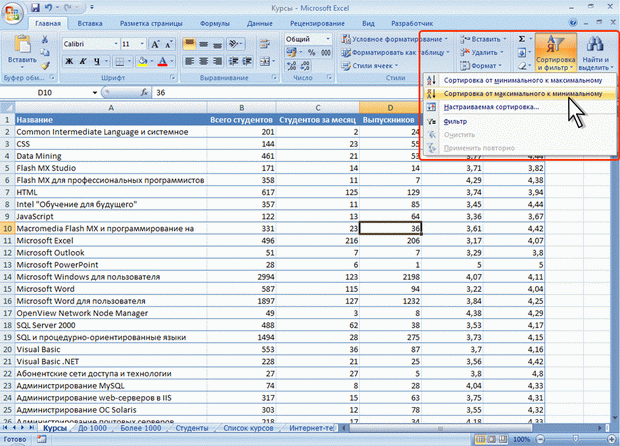Switch to Normal view in status bar

[480, 439]
